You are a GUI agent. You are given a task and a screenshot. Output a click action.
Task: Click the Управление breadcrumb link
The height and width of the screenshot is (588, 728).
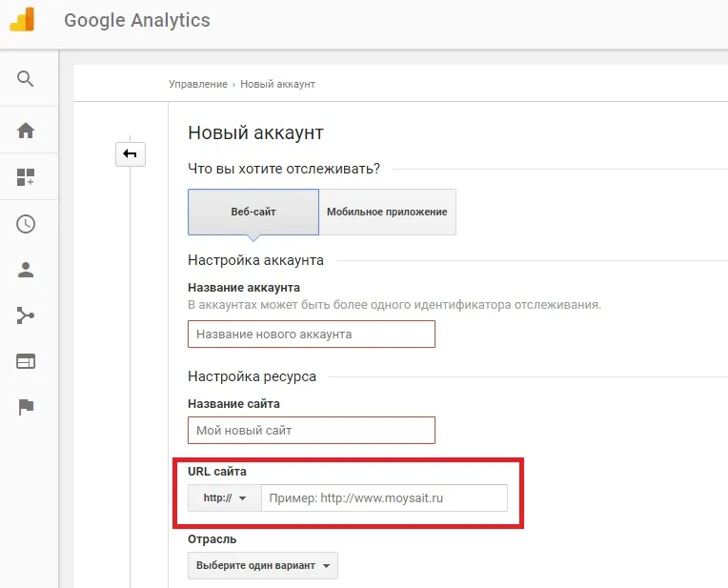198,84
